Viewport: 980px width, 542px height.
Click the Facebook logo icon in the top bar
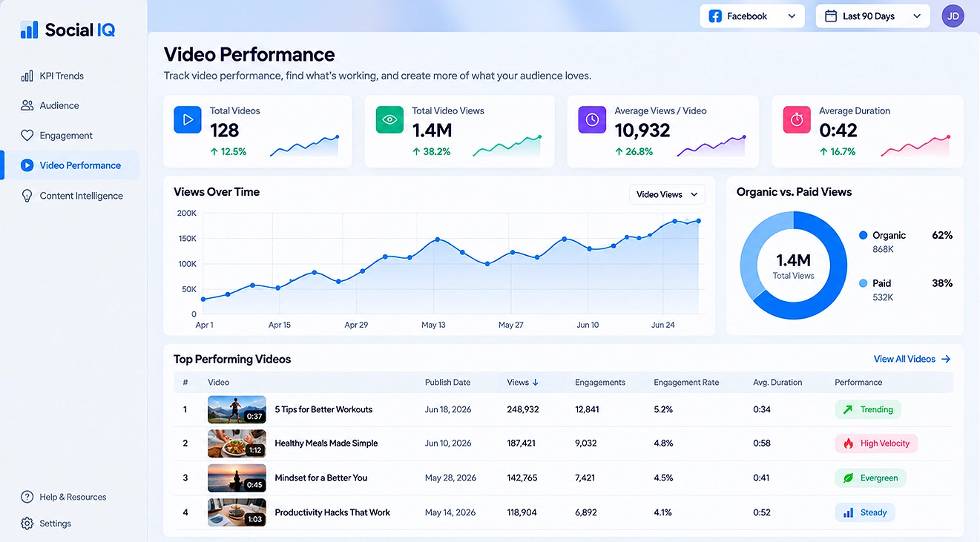(715, 16)
